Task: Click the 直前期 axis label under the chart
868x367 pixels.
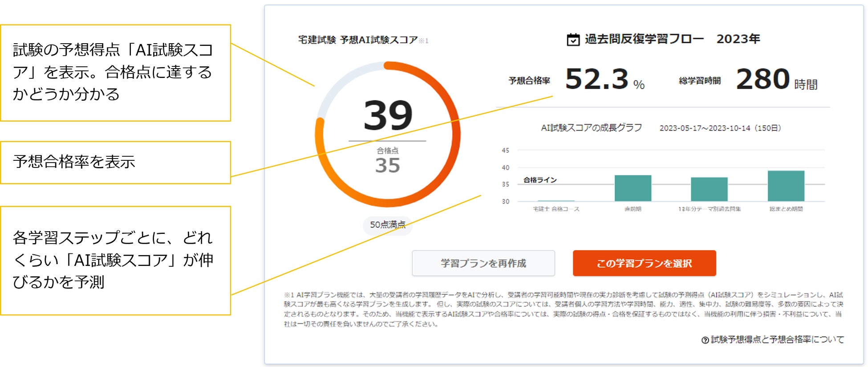Action: click(633, 209)
